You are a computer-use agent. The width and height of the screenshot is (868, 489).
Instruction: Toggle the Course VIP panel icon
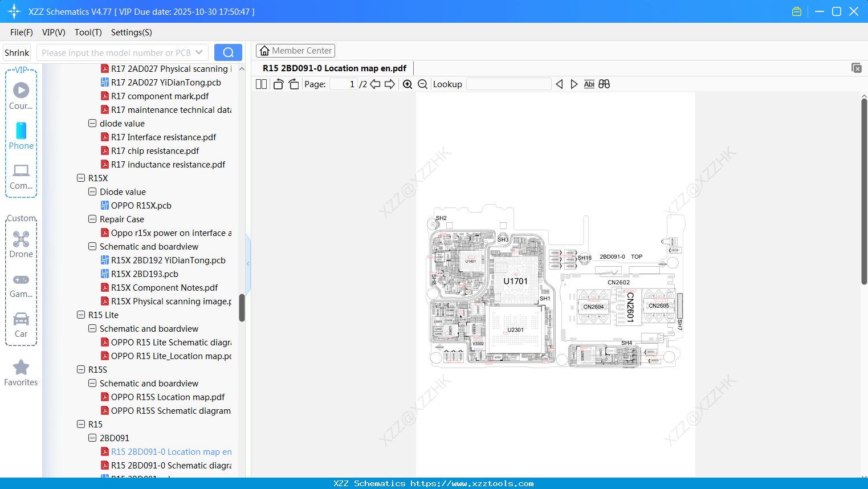pyautogui.click(x=21, y=90)
